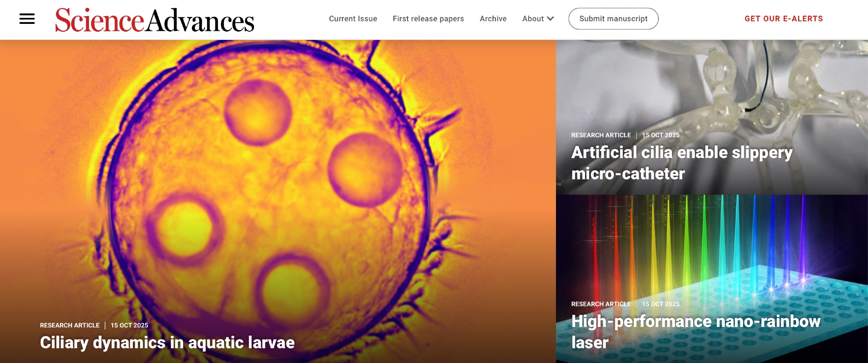Image resolution: width=868 pixels, height=363 pixels.
Task: Click GET OUR E-ALERTS link
Action: click(783, 19)
